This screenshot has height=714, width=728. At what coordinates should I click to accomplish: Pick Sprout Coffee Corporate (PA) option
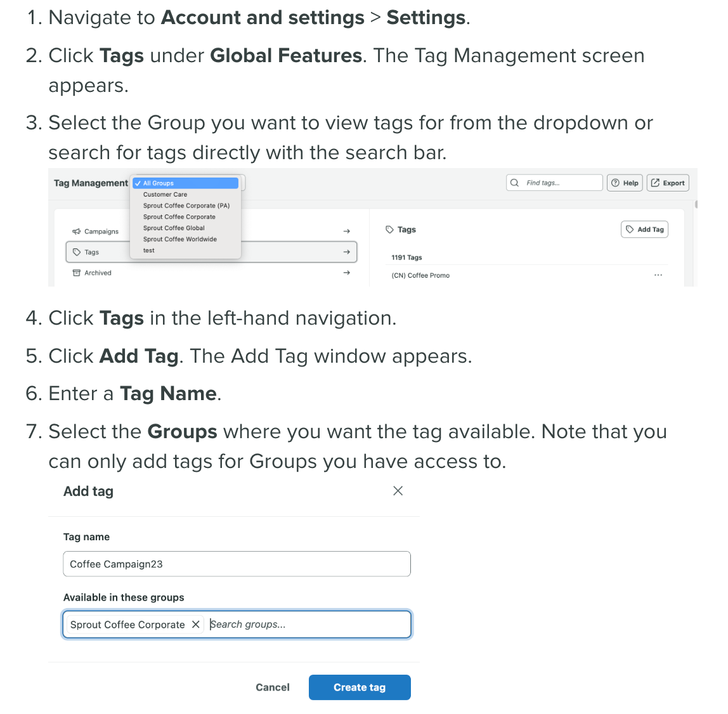tap(186, 205)
